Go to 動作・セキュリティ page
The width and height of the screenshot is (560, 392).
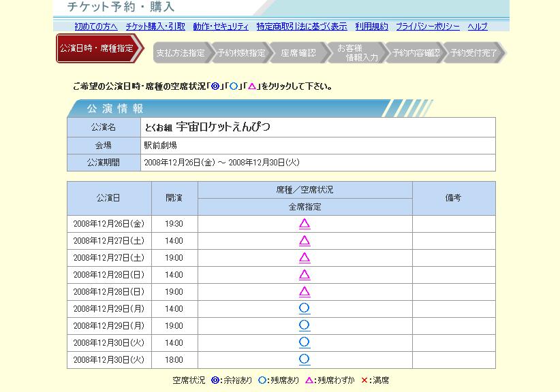221,27
